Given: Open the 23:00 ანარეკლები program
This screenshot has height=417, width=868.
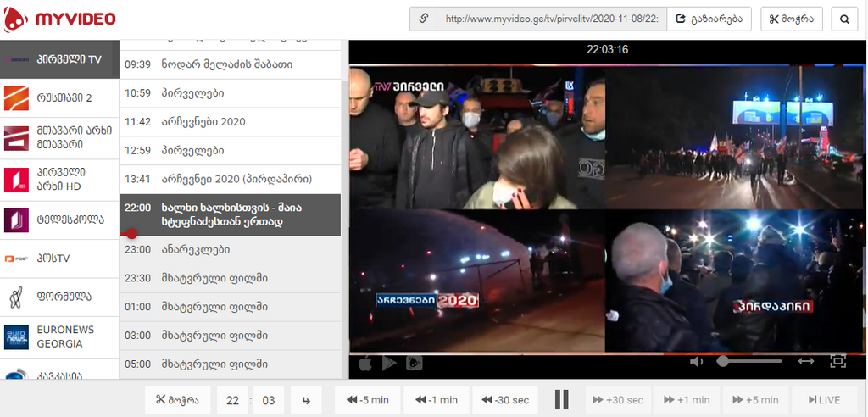Looking at the screenshot, I should [x=230, y=250].
